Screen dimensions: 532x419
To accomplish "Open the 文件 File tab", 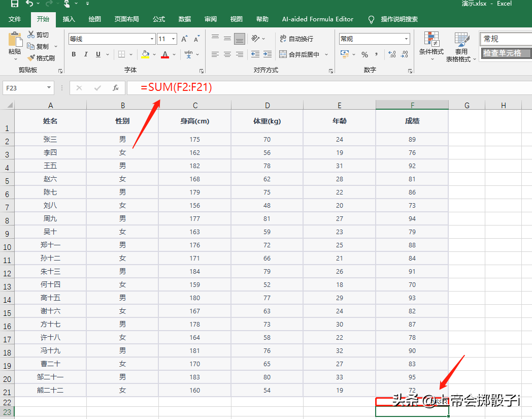I will click(15, 19).
